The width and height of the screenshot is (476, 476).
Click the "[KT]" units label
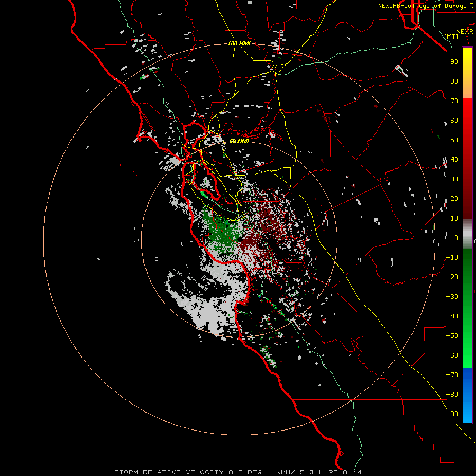click(x=452, y=36)
